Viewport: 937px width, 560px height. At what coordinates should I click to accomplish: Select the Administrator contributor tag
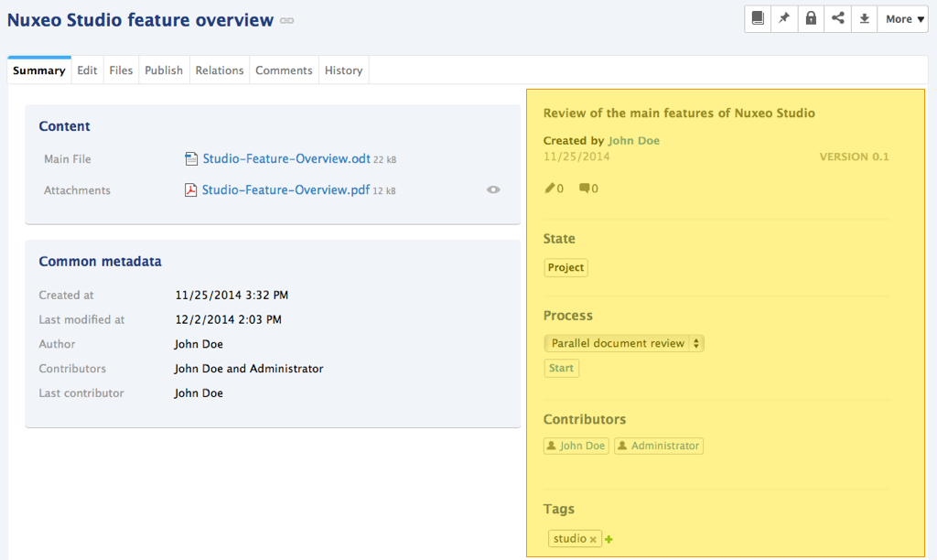click(x=659, y=446)
